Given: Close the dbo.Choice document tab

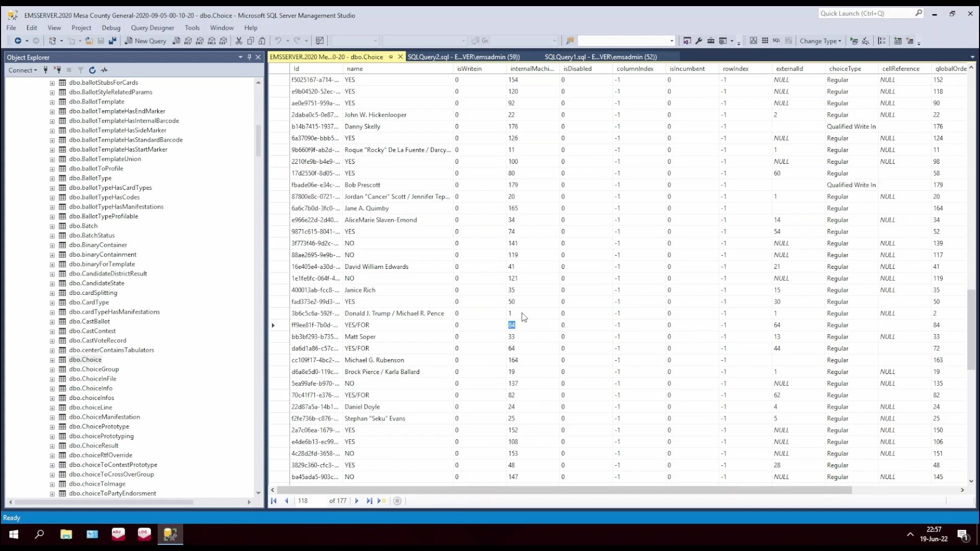Looking at the screenshot, I should pos(400,57).
